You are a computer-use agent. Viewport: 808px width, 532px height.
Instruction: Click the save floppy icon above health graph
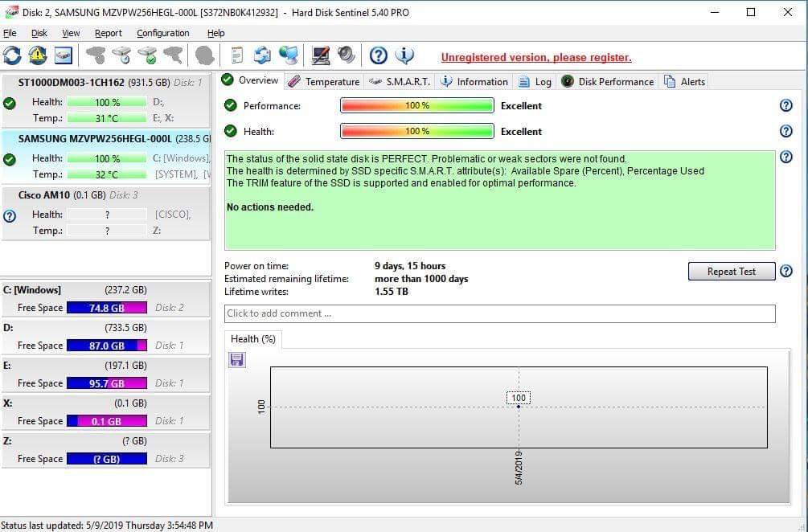pyautogui.click(x=237, y=359)
